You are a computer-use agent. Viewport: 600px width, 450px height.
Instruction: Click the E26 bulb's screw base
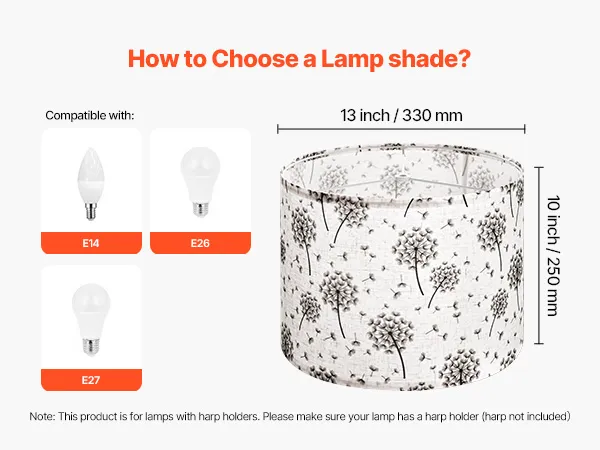[x=201, y=209]
